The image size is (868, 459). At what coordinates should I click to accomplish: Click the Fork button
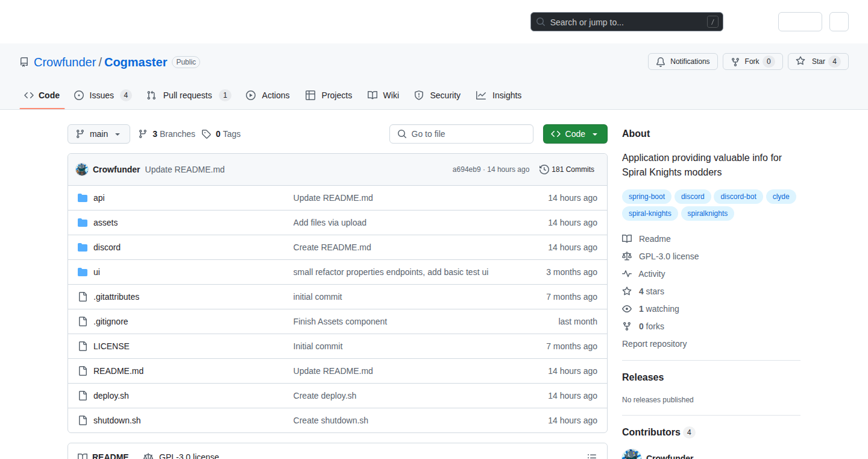(752, 62)
